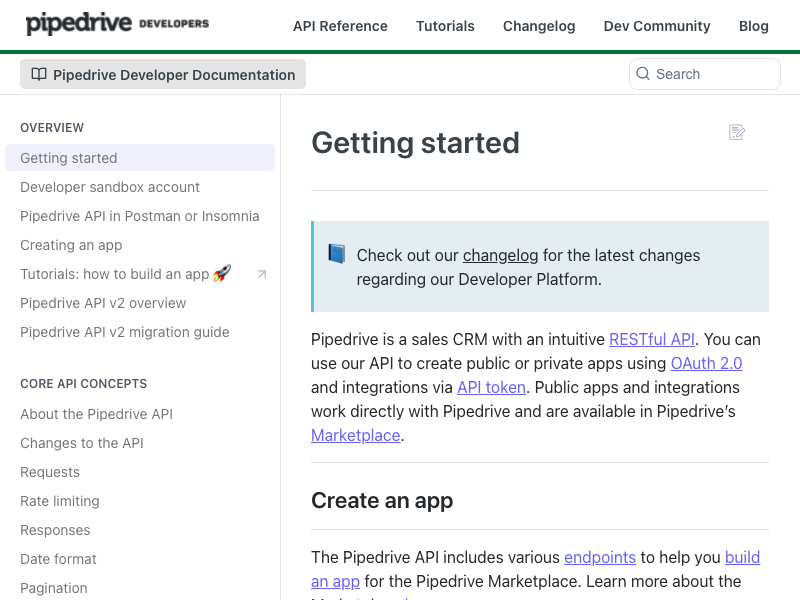Open Pagination sidebar page
The image size is (800, 600).
[54, 588]
